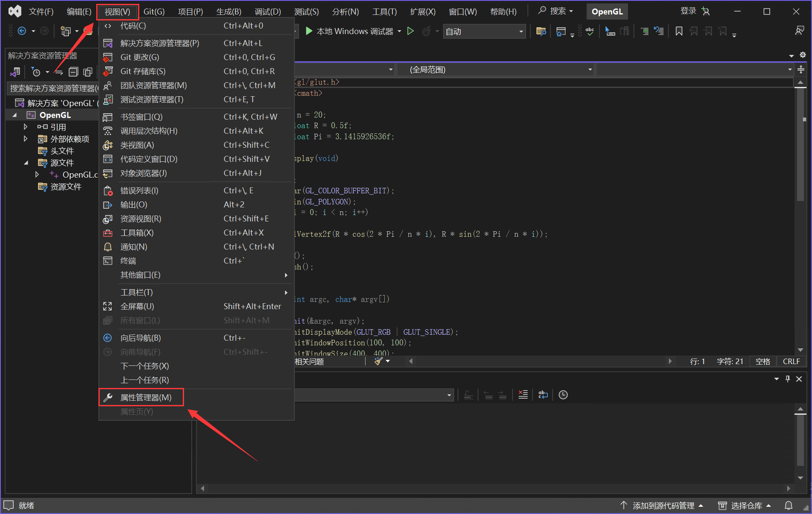
Task: Click the 行: 1 line indicator
Action: click(697, 362)
